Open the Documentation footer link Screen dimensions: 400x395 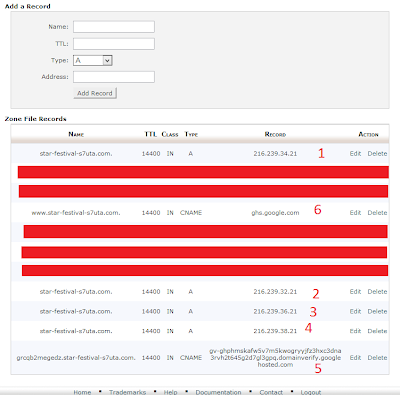(218, 392)
